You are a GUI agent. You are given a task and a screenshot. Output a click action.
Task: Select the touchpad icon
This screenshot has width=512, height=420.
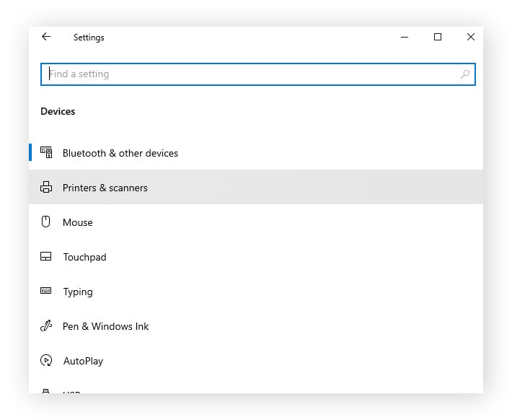(46, 257)
